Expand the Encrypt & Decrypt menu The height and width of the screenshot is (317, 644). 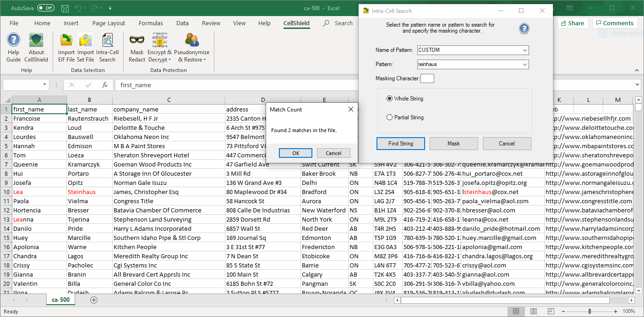click(159, 47)
